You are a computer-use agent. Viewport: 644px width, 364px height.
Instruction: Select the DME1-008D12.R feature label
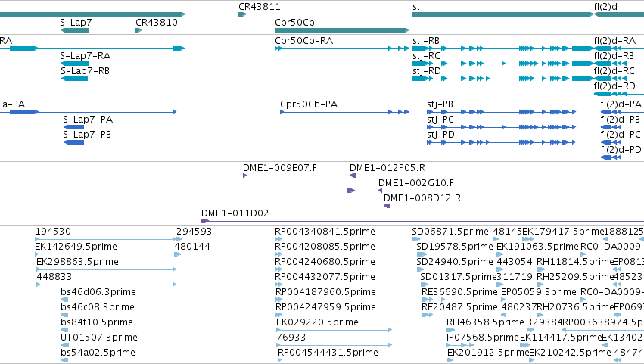click(422, 198)
